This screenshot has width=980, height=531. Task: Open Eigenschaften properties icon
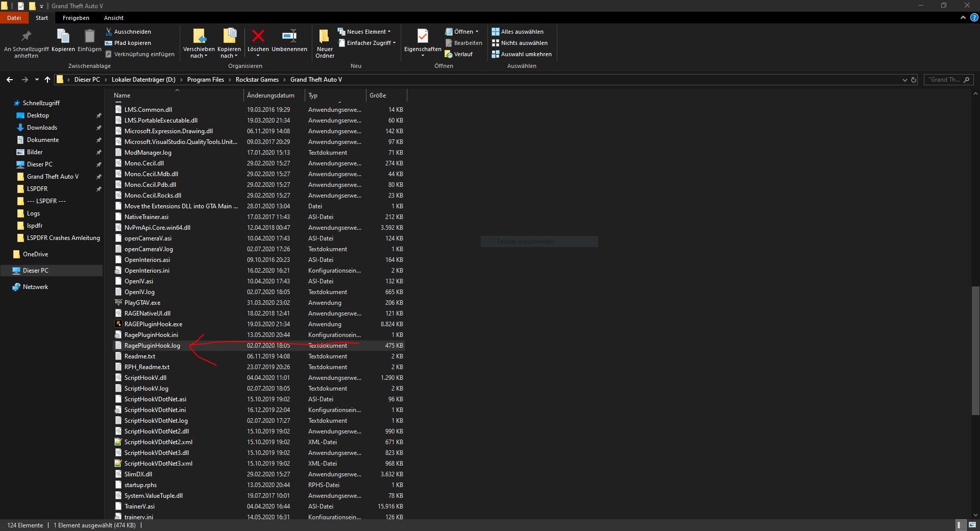click(x=422, y=38)
